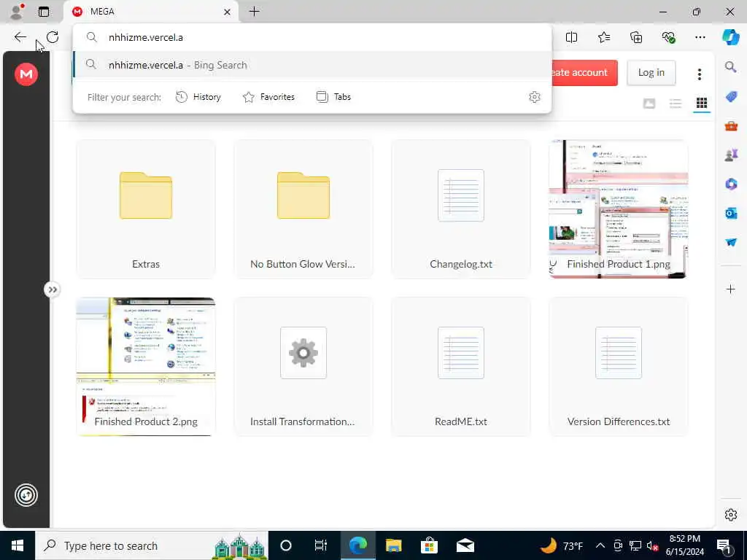Switch to grid view

point(701,104)
